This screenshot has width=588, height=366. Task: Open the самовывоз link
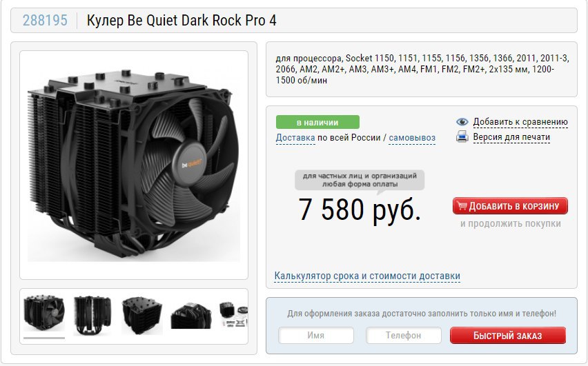[412, 138]
